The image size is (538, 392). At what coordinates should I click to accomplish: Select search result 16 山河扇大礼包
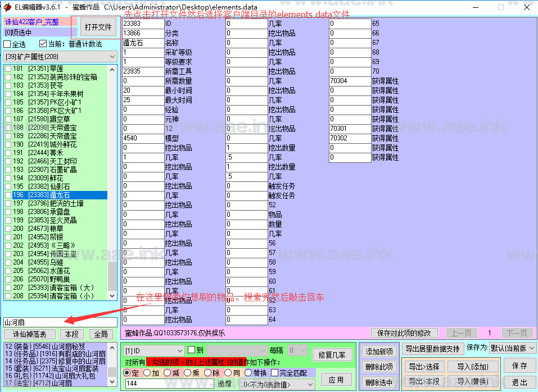click(56, 376)
